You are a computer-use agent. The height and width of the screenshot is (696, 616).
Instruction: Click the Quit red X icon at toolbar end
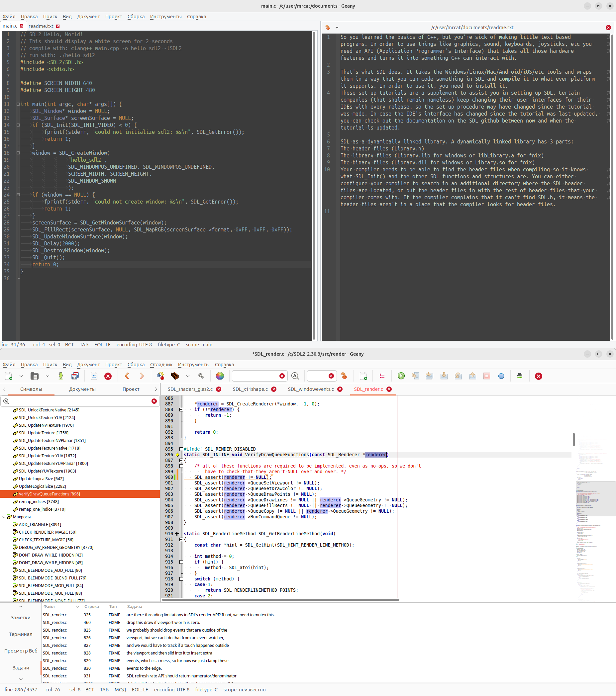(x=539, y=376)
